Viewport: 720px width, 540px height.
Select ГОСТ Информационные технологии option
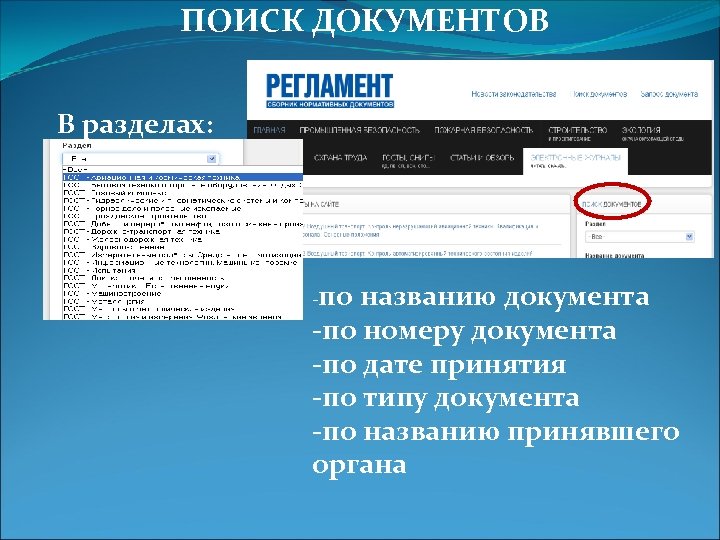182,263
